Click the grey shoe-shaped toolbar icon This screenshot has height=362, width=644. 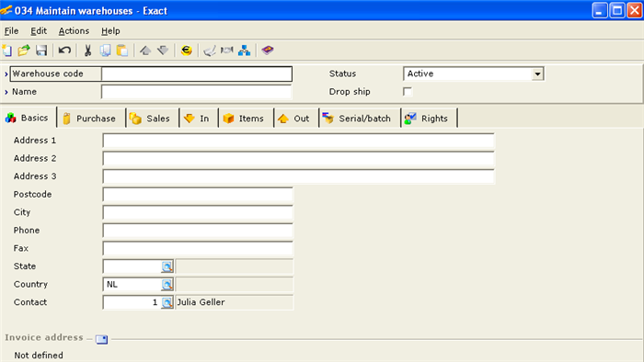[x=210, y=51]
